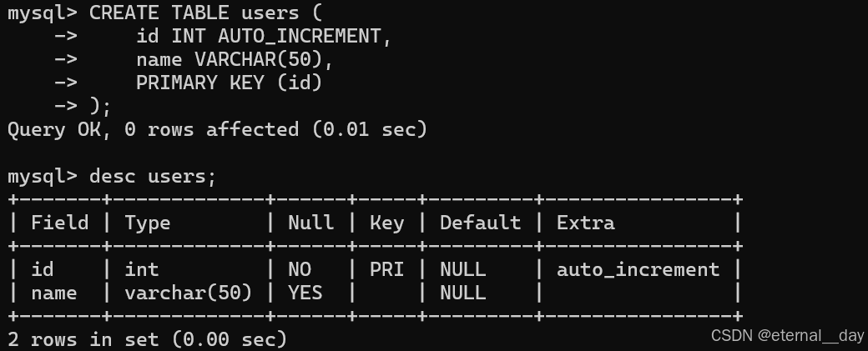This screenshot has width=868, height=351.
Task: Click the desc users; command
Action: [x=152, y=176]
